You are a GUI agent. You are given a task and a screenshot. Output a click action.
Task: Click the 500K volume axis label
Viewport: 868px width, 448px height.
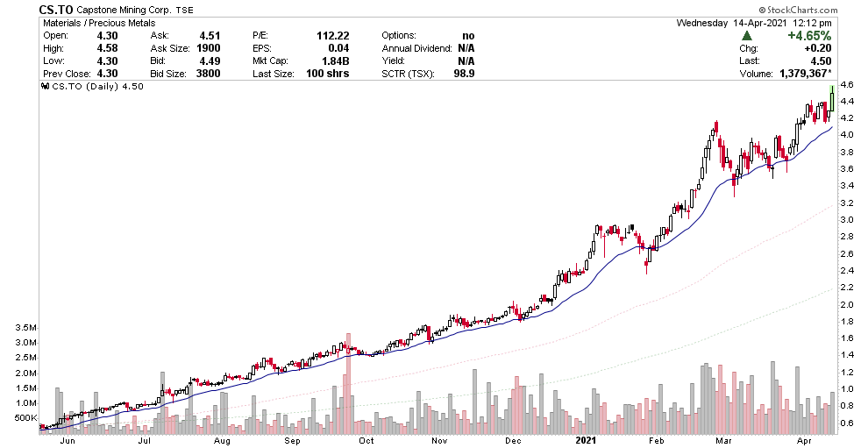click(x=25, y=419)
